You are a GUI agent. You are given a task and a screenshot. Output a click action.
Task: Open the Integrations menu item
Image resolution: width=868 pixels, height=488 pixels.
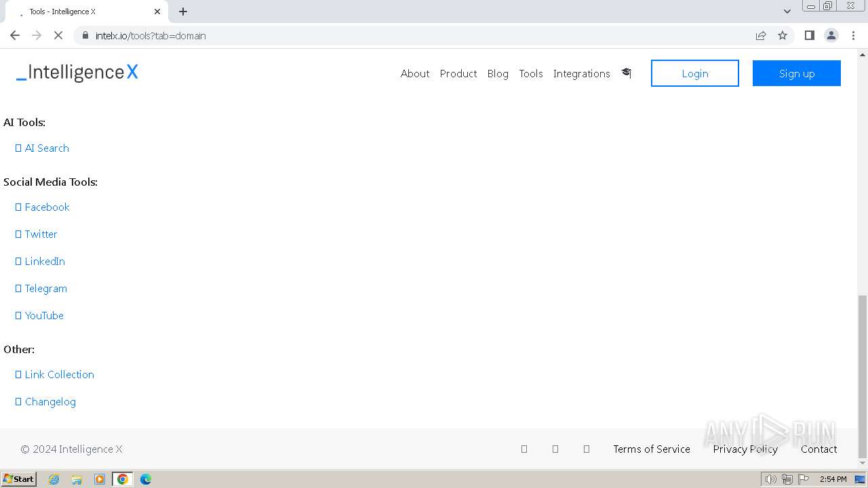(x=582, y=73)
